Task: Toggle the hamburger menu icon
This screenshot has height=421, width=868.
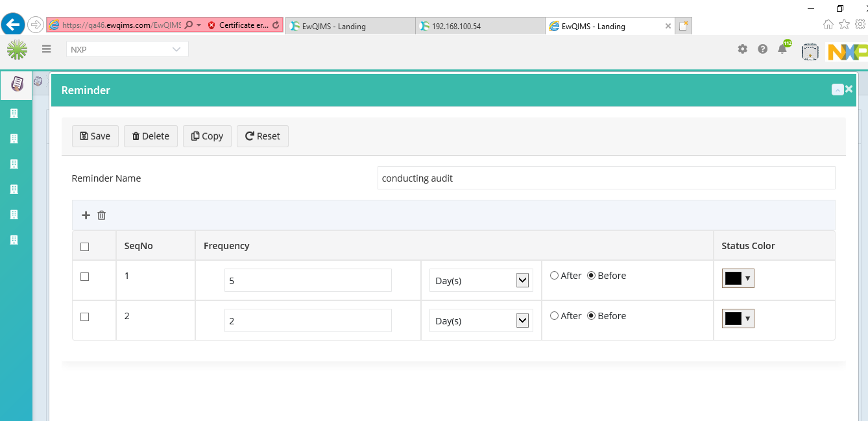Action: click(46, 49)
